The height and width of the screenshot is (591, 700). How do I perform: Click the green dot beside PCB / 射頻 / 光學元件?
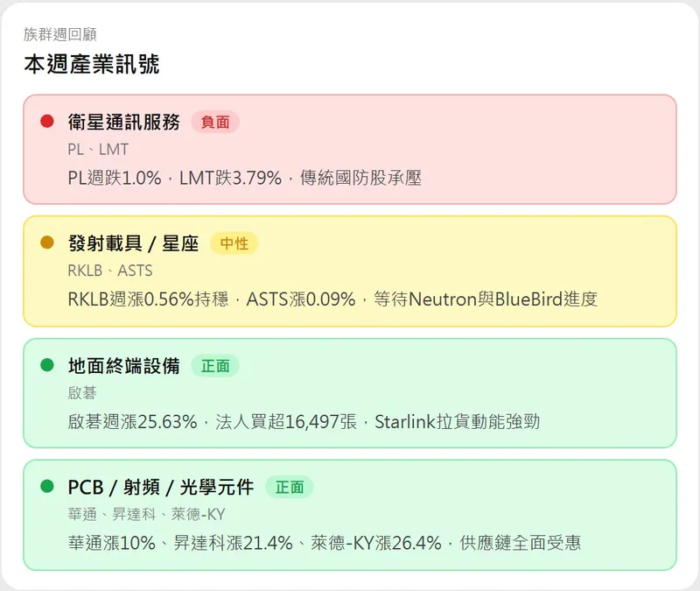tap(47, 486)
